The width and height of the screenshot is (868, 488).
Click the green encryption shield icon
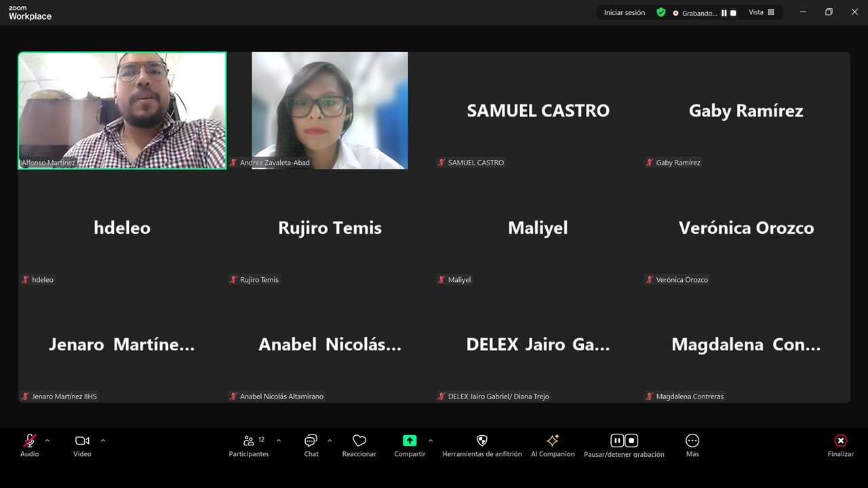[661, 12]
